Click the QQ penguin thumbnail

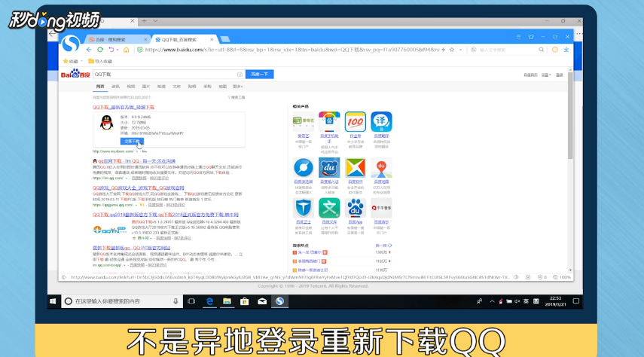pyautogui.click(x=107, y=123)
